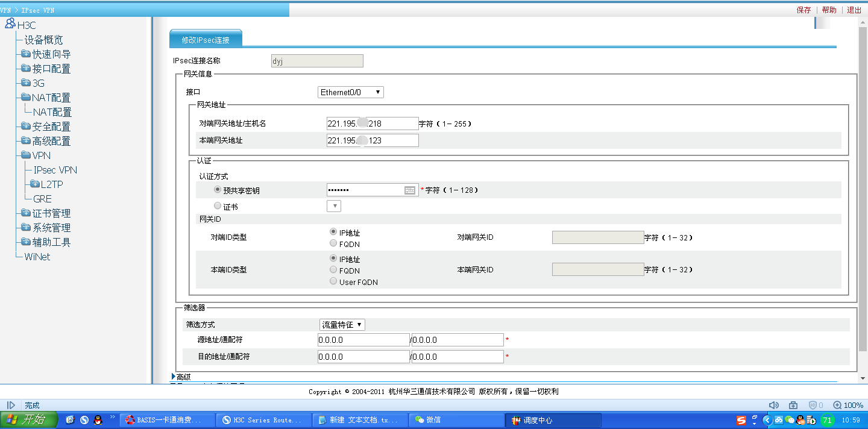Open the WiNet tree item

click(x=37, y=257)
